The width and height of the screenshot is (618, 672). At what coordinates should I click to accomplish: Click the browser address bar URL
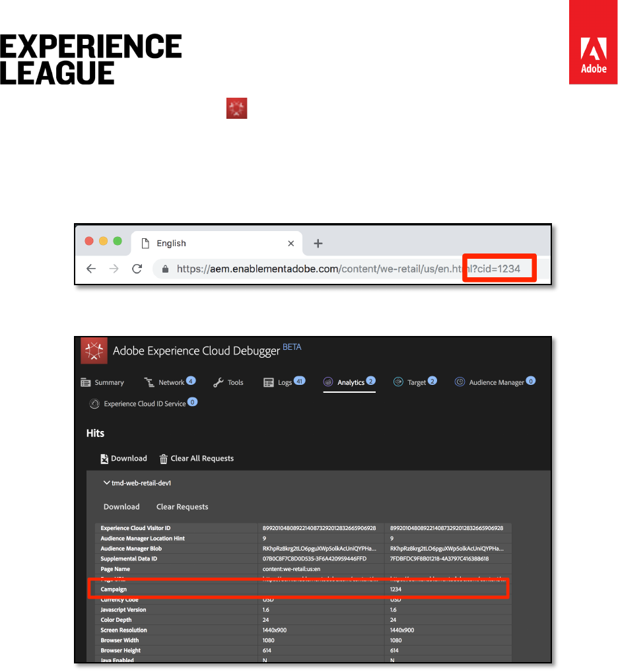[317, 269]
